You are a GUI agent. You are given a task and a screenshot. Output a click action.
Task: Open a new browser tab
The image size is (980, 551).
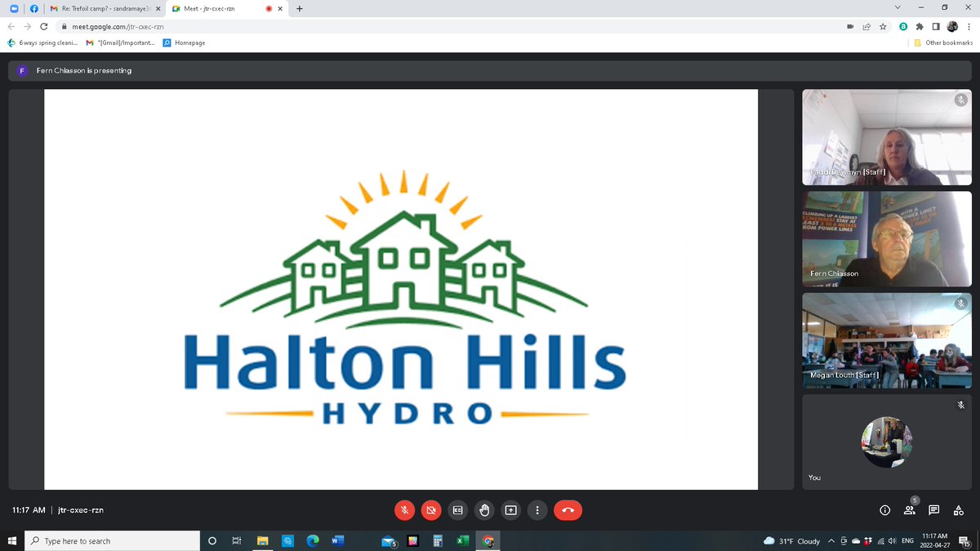click(x=300, y=9)
